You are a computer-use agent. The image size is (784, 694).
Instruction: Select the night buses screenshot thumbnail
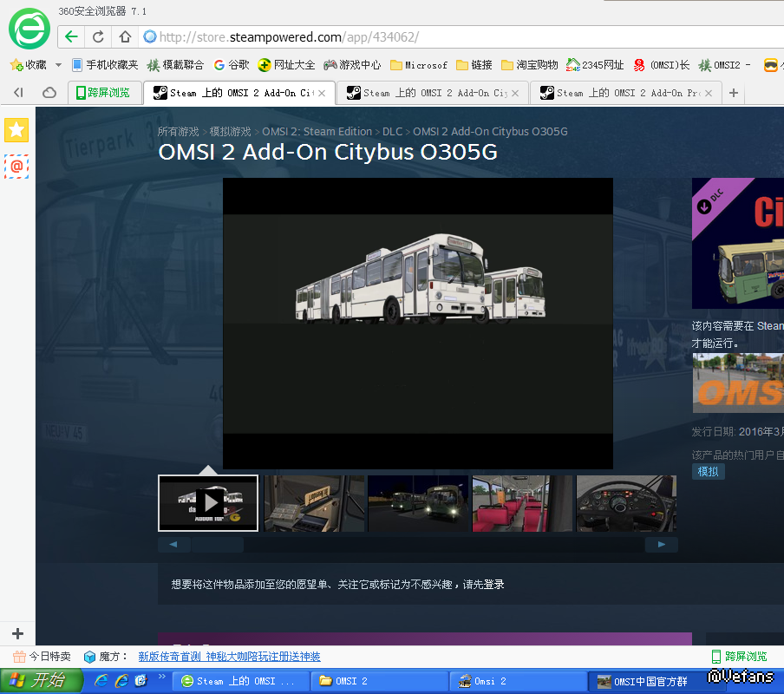point(418,503)
